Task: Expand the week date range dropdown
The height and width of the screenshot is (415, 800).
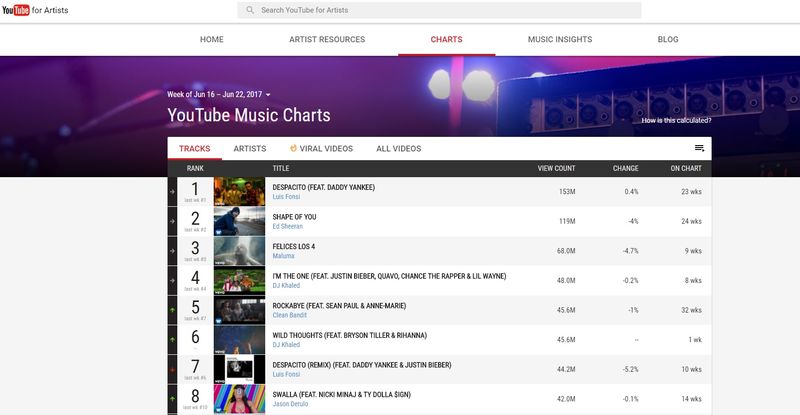Action: click(218, 94)
